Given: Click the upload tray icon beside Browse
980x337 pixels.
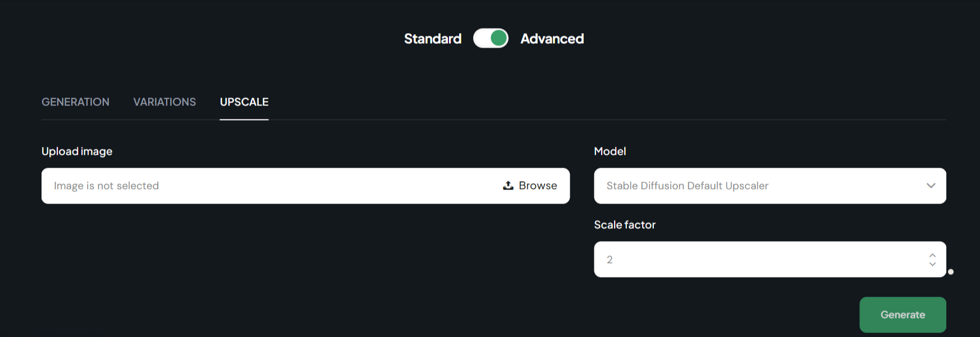Looking at the screenshot, I should 508,186.
